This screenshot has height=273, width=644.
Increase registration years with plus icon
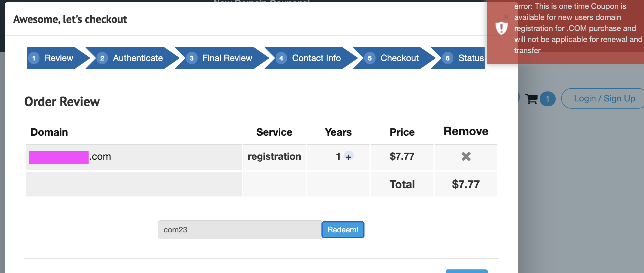(x=349, y=156)
